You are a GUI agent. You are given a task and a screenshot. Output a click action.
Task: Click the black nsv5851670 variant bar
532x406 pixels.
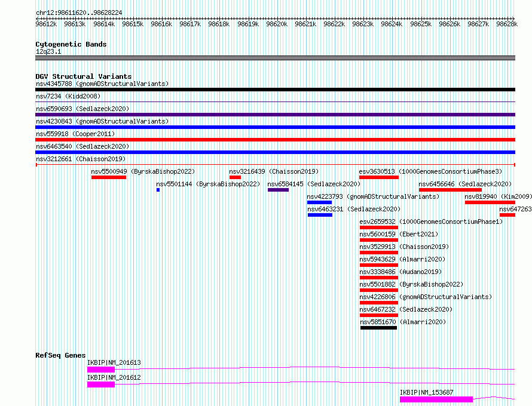378,328
